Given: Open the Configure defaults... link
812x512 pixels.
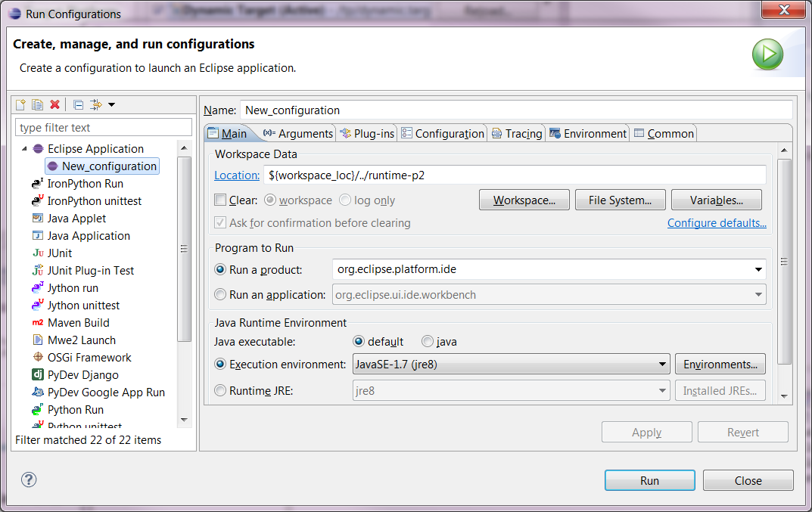Looking at the screenshot, I should point(717,223).
